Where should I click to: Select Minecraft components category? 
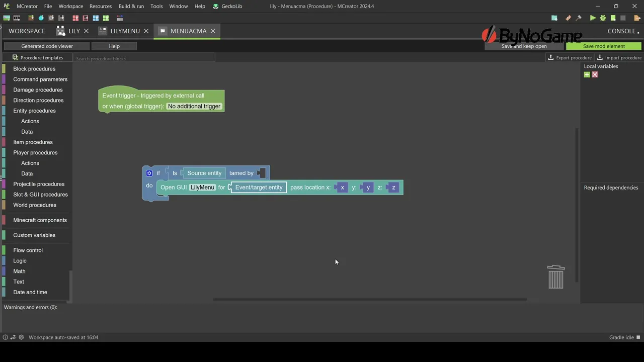point(40,220)
